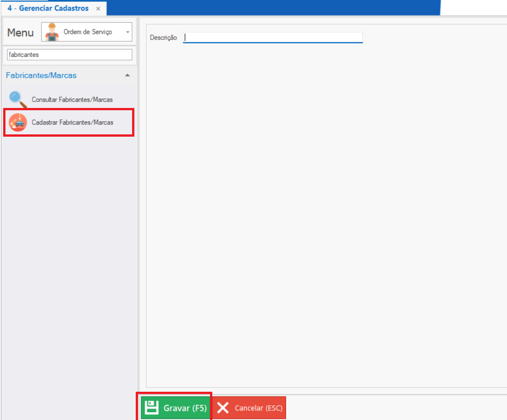This screenshot has width=507, height=420.
Task: Focus the Descrição text field
Action: (x=272, y=38)
